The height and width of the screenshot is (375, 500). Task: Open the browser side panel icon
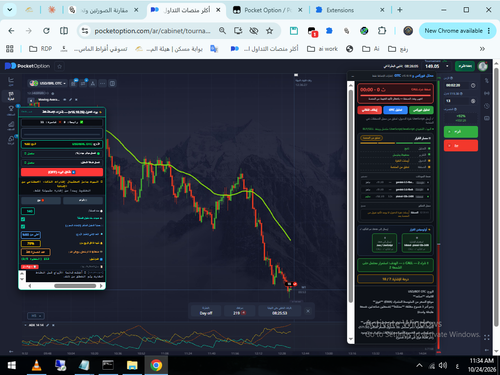64,31
